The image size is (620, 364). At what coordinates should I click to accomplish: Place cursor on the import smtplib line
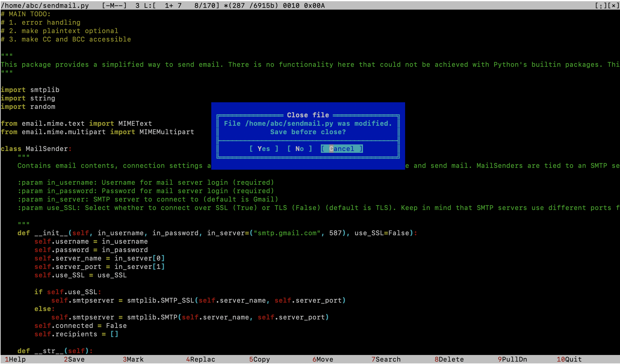30,90
